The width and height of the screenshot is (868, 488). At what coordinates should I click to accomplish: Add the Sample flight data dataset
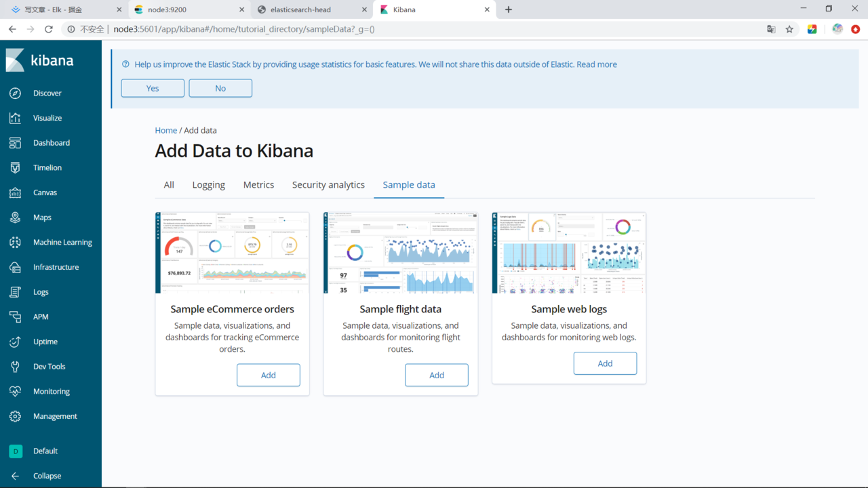436,375
